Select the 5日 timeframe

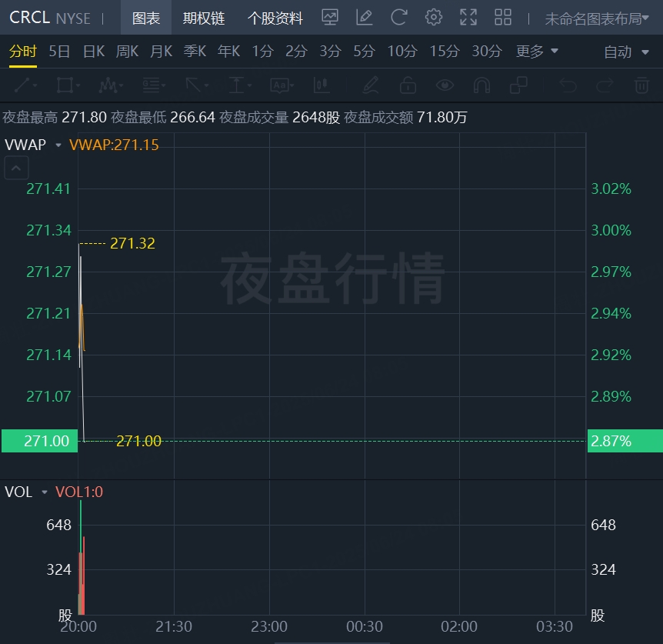pos(59,51)
